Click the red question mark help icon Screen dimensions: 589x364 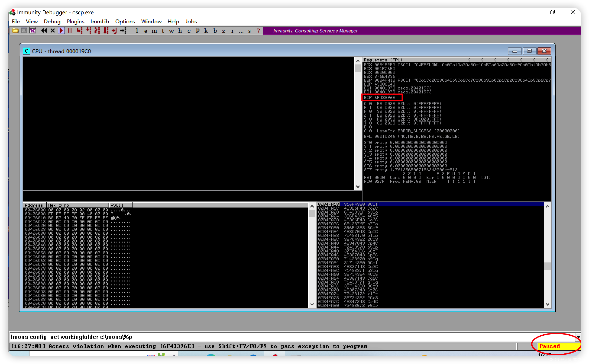pyautogui.click(x=258, y=31)
